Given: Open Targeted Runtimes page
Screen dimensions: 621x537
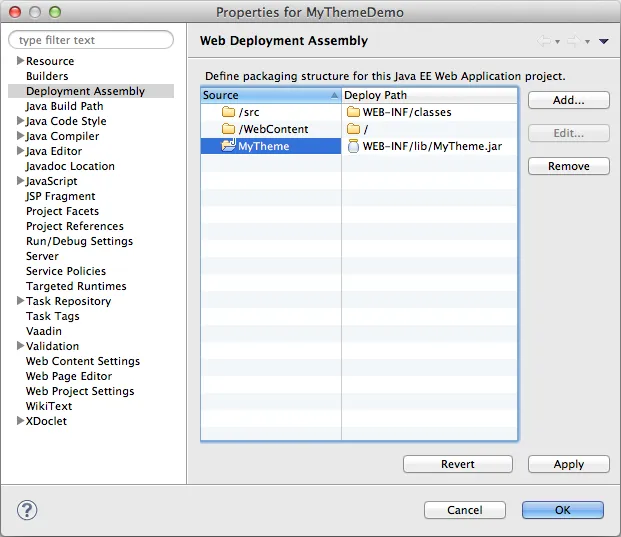Looking at the screenshot, I should coord(76,286).
